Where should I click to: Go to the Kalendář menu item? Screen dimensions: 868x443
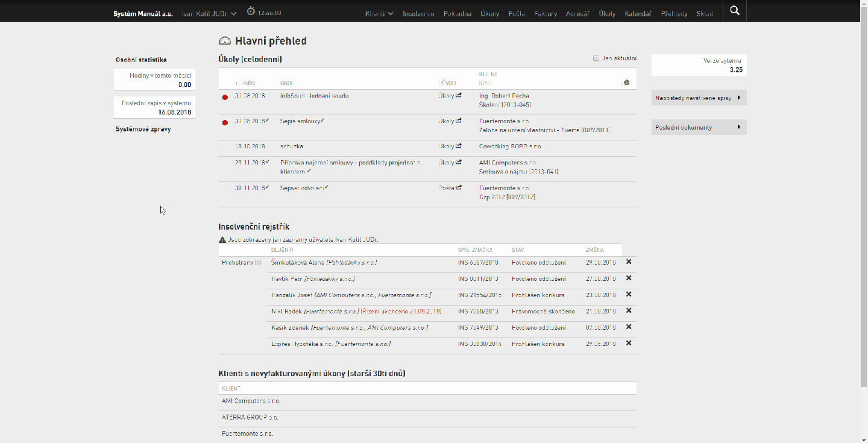(x=638, y=13)
